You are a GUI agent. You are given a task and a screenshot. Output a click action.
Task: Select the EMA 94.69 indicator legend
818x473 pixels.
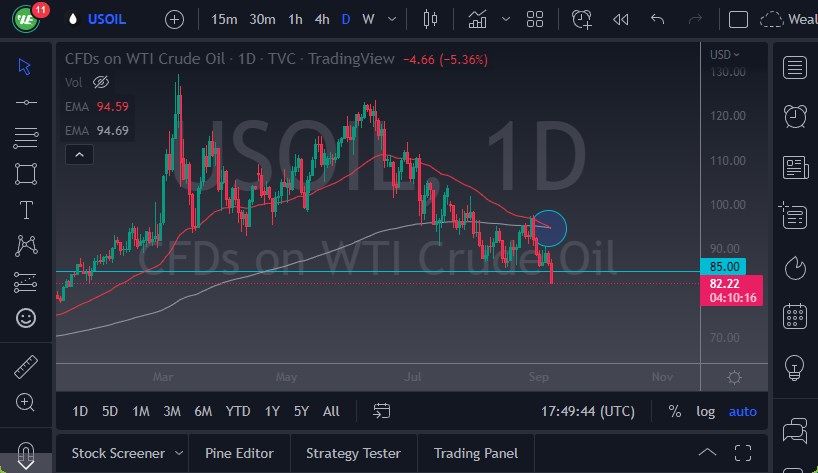pyautogui.click(x=97, y=130)
